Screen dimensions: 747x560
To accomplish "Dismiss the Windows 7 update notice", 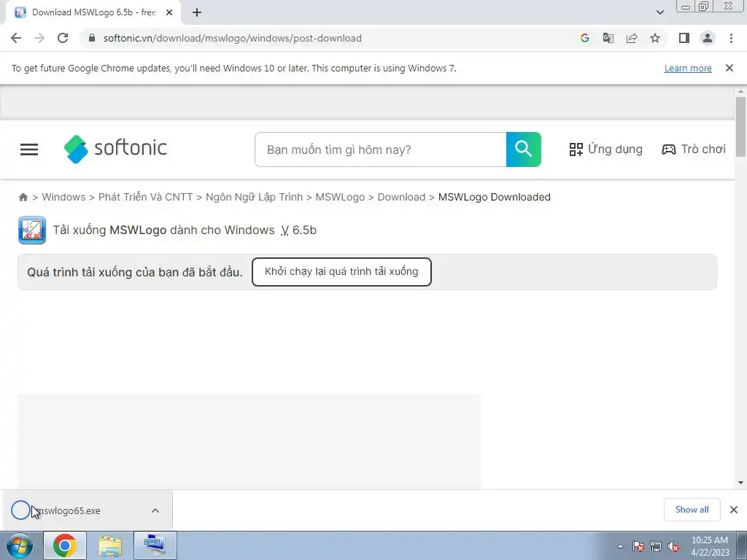I will [x=729, y=68].
